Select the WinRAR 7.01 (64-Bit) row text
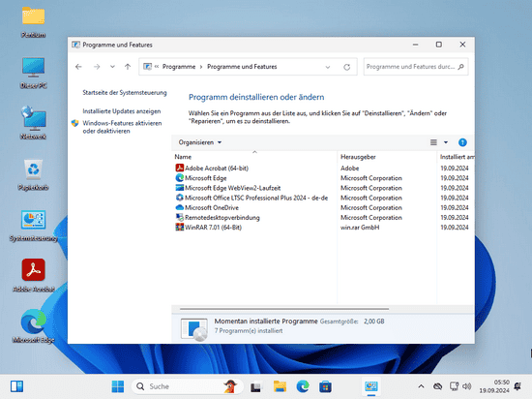The image size is (532, 399). click(x=213, y=227)
